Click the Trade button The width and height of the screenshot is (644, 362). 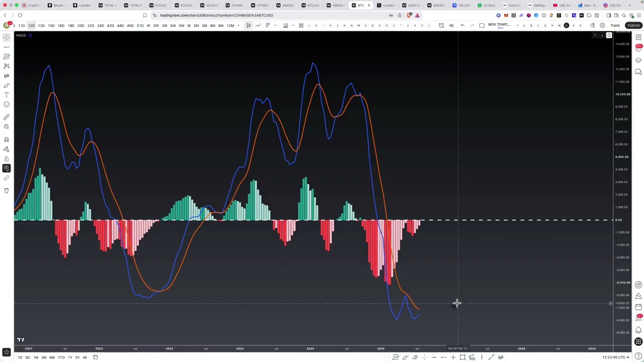click(x=615, y=26)
